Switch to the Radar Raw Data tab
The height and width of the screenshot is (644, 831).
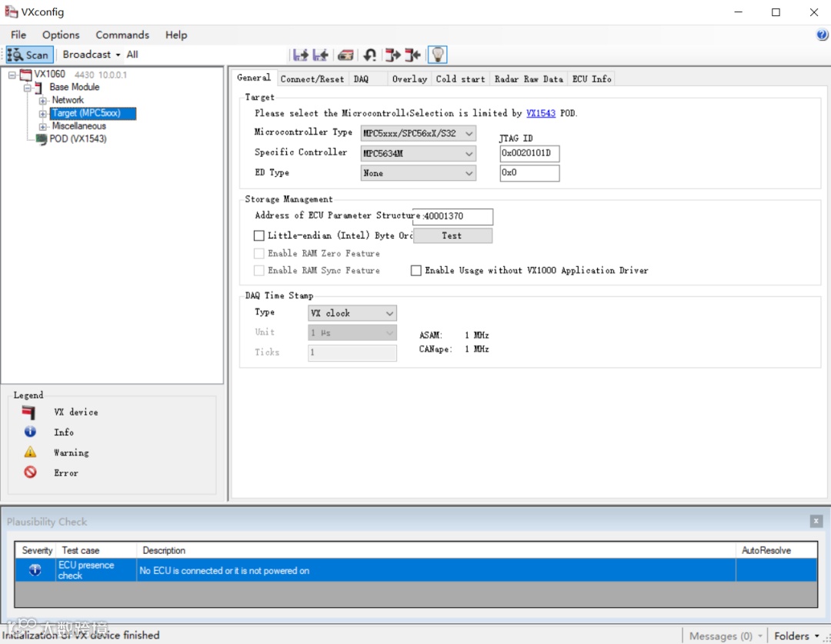point(529,79)
